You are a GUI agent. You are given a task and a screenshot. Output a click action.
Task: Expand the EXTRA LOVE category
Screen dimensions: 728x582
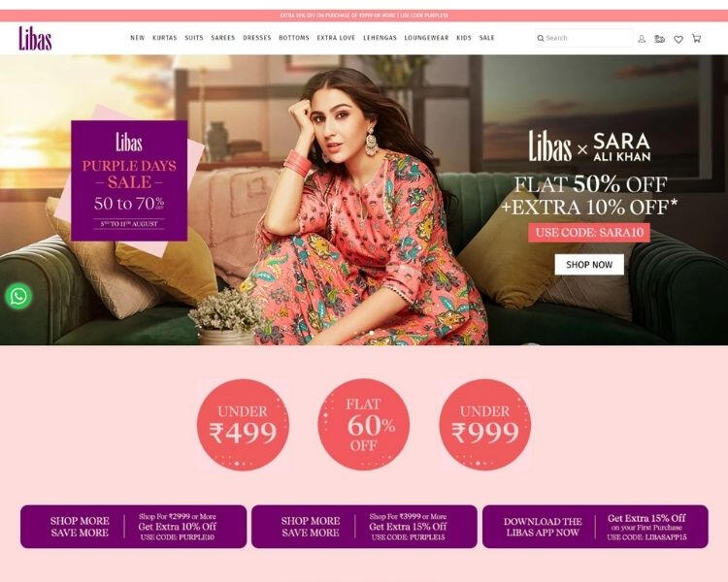336,38
